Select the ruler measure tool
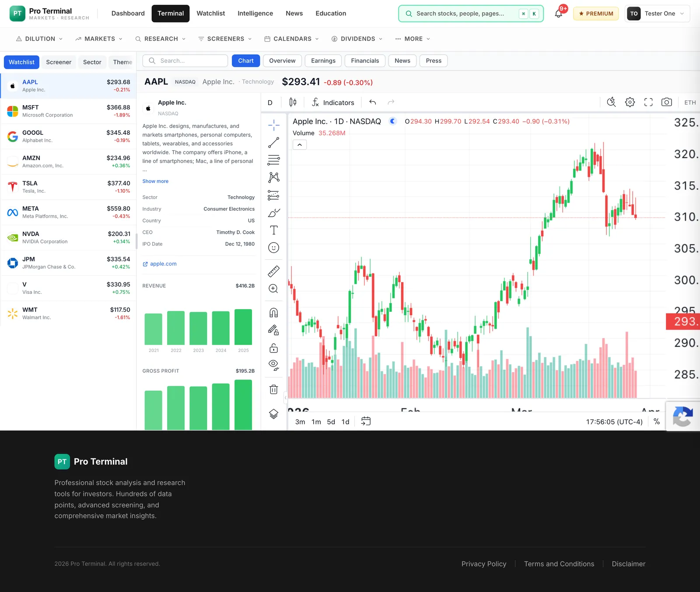700x592 pixels. tap(274, 271)
